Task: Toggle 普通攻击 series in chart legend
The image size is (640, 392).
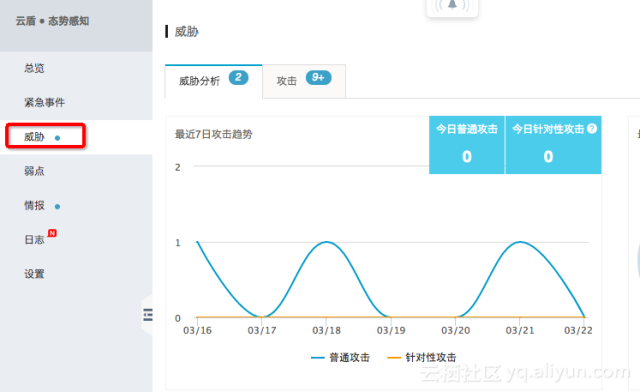Action: click(340, 357)
